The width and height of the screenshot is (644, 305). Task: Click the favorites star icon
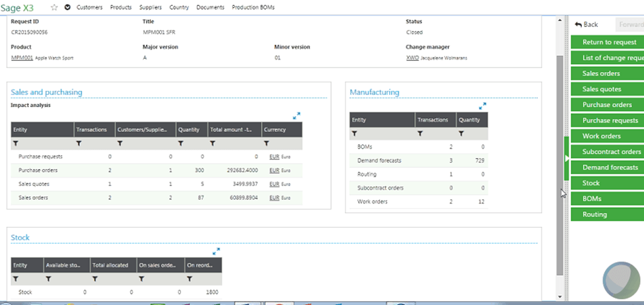54,7
